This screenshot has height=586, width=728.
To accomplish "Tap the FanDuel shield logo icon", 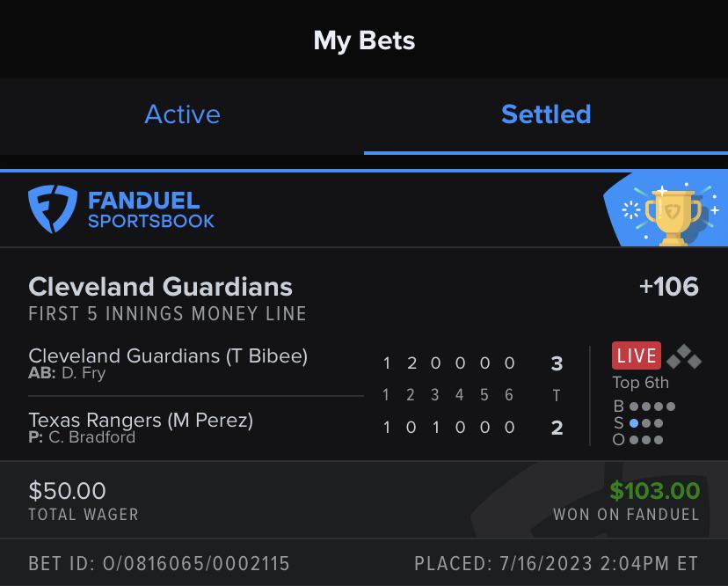I will point(53,209).
